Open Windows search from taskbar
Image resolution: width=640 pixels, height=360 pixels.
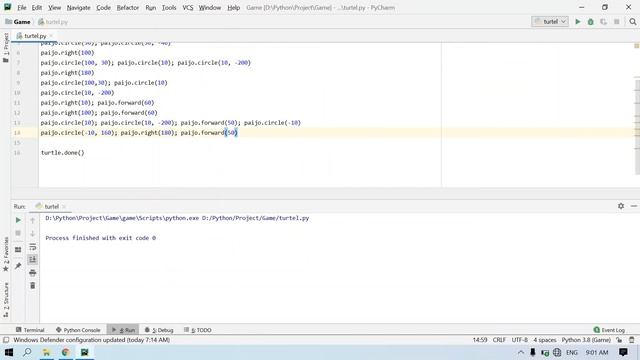tap(27, 352)
